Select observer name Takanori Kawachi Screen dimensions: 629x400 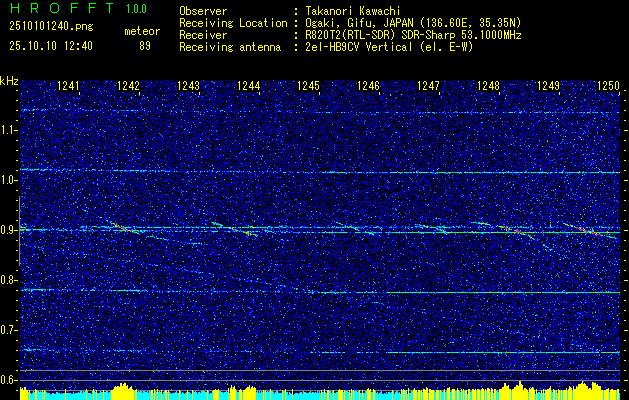tap(353, 11)
